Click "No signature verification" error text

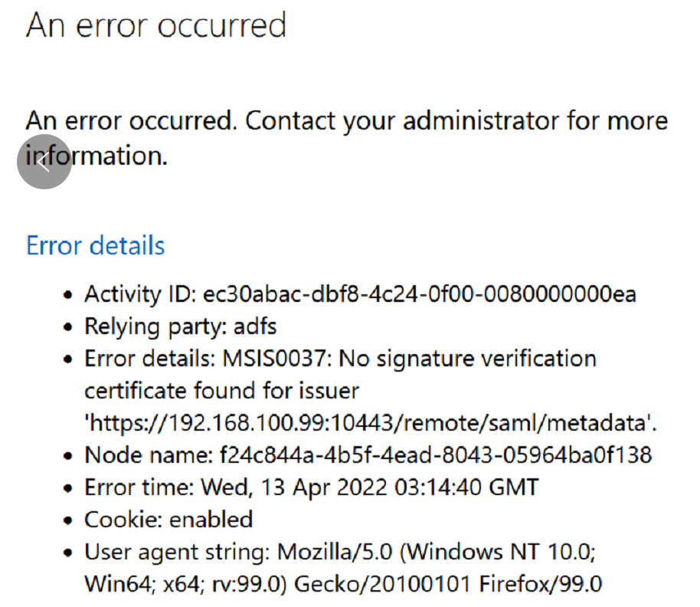467,358
